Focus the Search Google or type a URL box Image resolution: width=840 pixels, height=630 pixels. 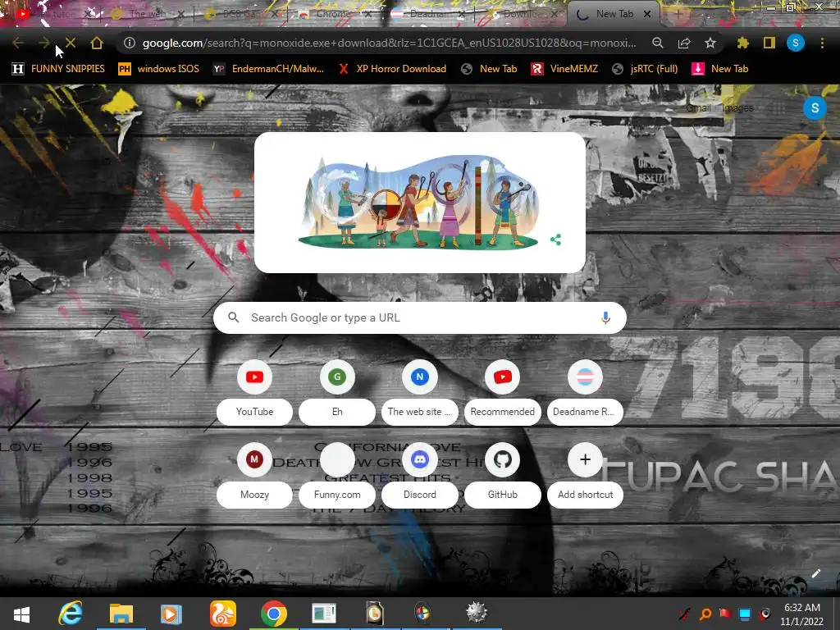coord(419,317)
